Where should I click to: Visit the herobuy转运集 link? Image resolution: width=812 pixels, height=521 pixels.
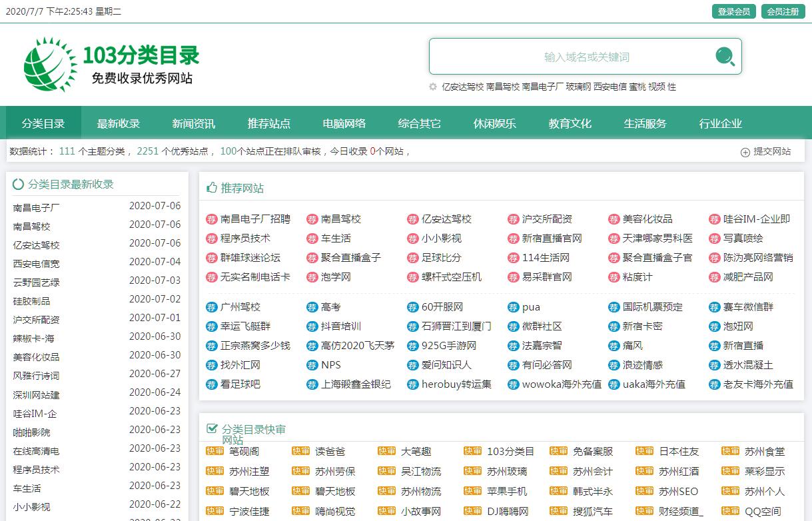click(456, 384)
